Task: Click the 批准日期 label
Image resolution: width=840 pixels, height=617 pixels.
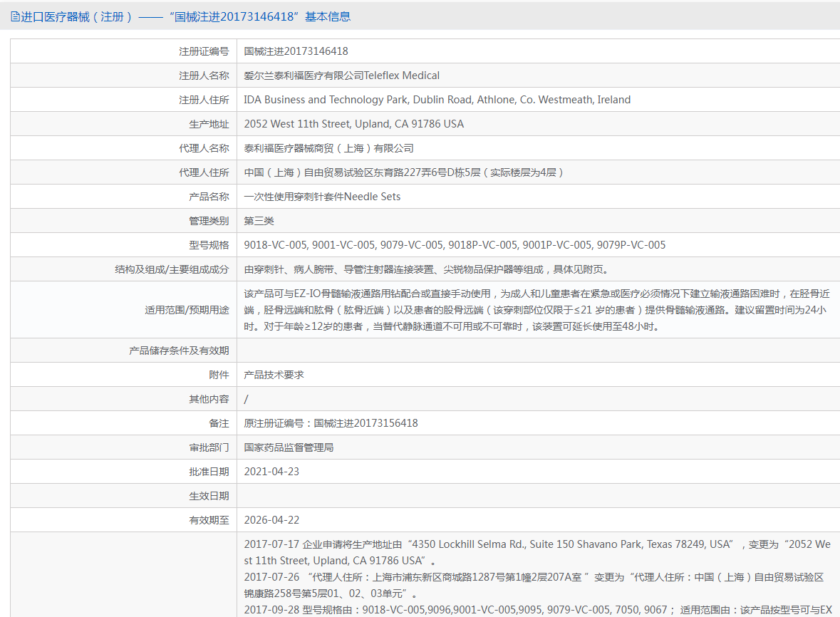Action: [x=209, y=472]
